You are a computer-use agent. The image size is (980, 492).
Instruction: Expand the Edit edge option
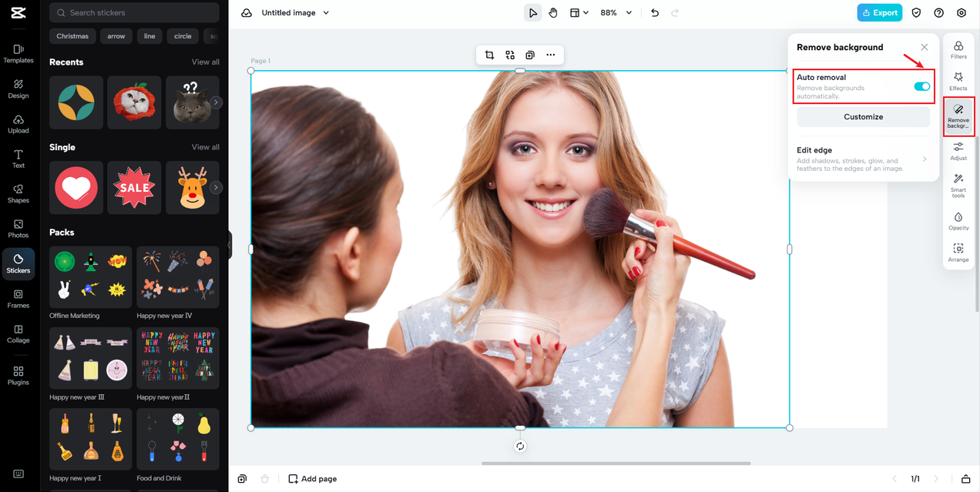863,159
